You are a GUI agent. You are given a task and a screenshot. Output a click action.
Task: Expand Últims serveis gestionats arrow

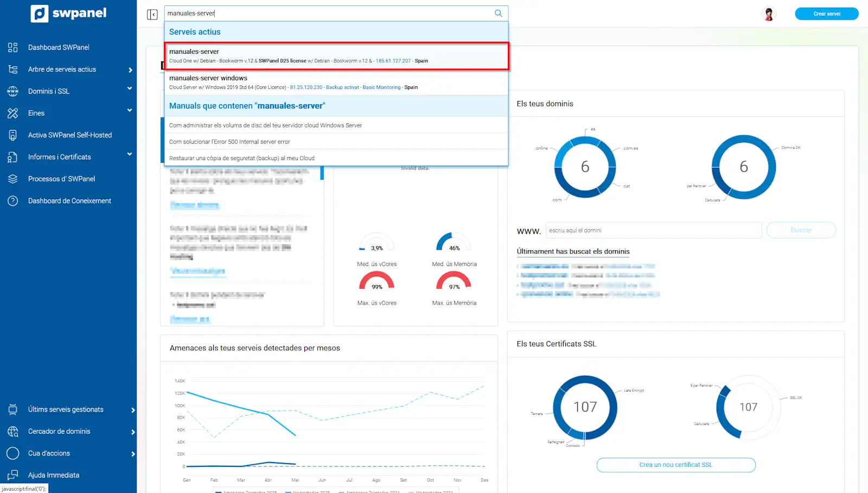coord(133,410)
